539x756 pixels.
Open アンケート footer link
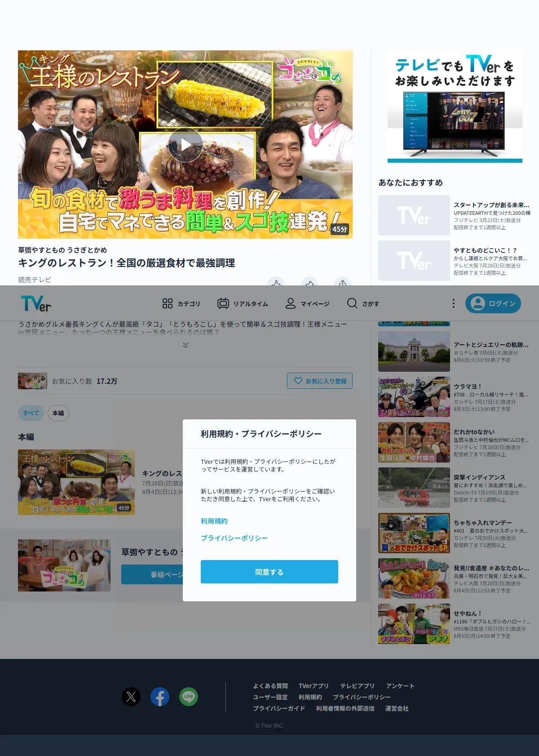pos(400,686)
